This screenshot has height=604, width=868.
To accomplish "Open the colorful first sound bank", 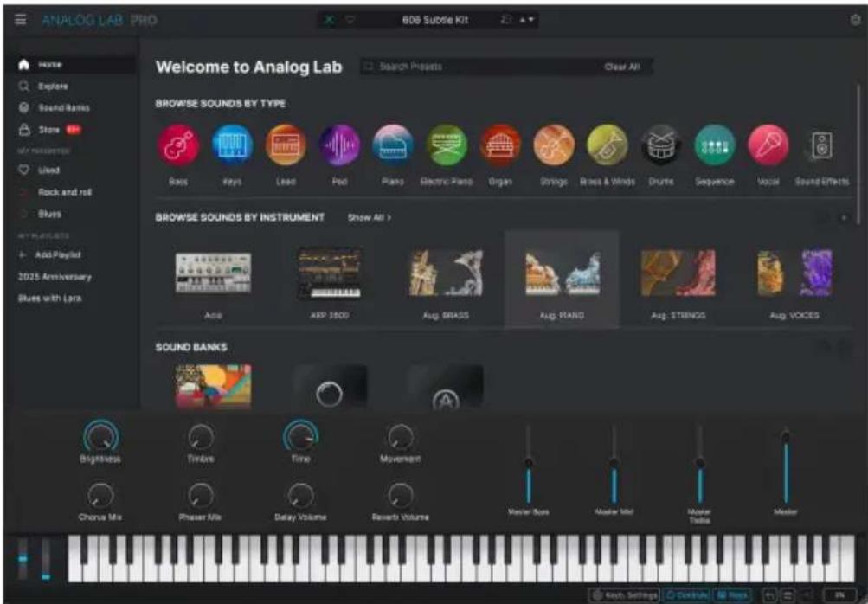I will point(213,386).
